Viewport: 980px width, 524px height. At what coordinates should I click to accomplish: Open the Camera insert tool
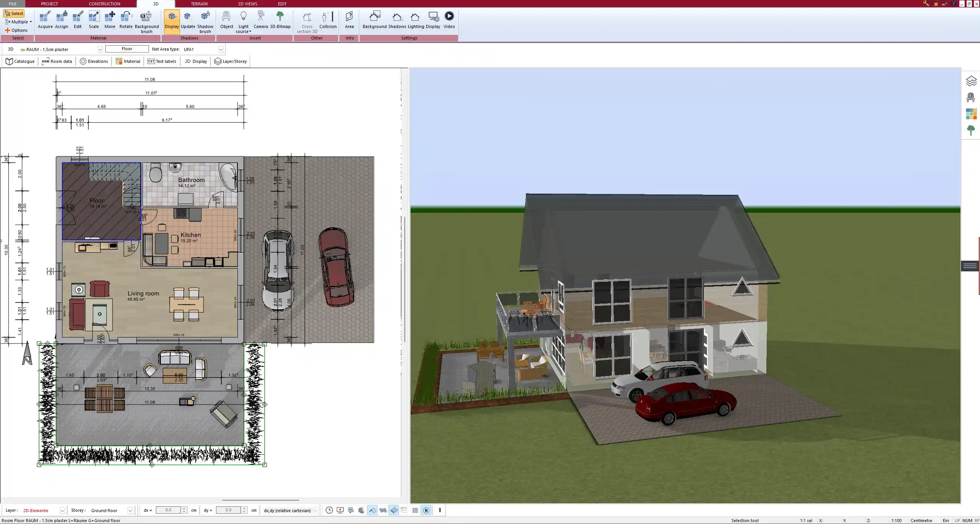[x=260, y=20]
